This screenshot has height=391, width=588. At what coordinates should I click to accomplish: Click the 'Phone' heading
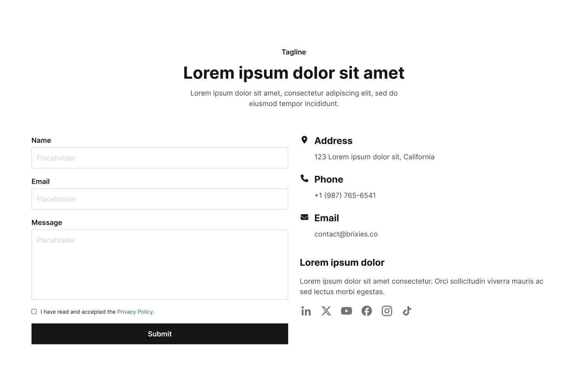(x=329, y=179)
